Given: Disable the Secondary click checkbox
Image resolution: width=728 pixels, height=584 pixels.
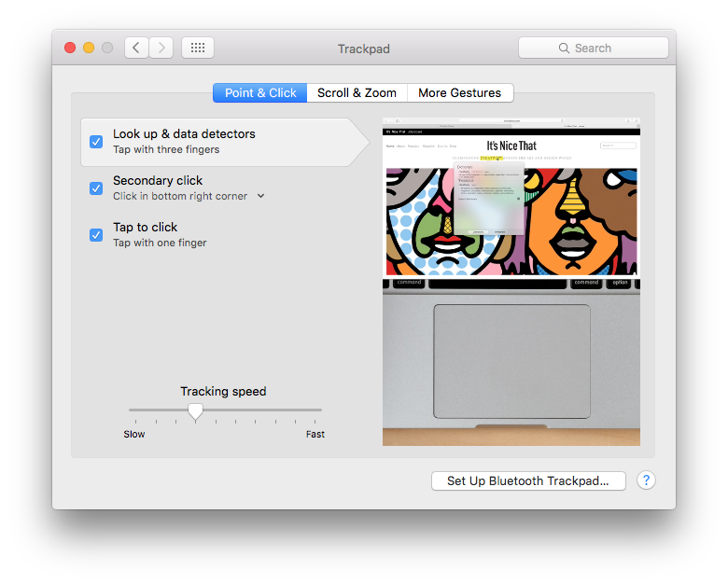Looking at the screenshot, I should [96, 188].
